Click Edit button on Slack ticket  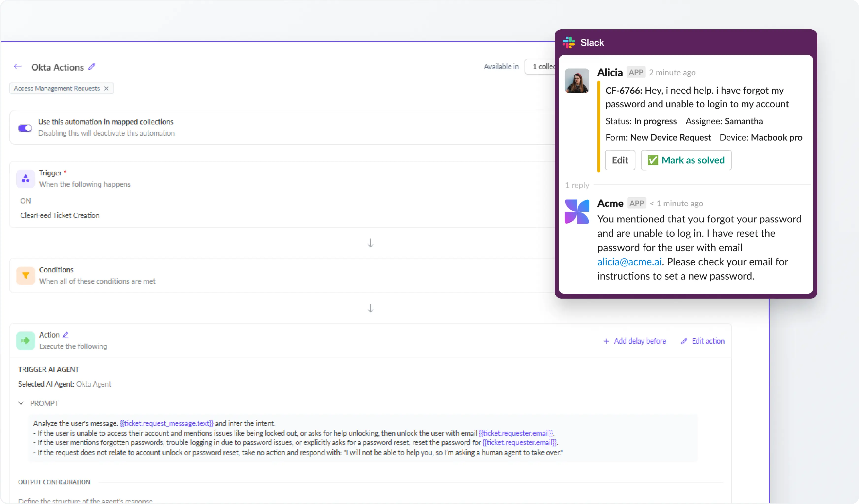620,160
